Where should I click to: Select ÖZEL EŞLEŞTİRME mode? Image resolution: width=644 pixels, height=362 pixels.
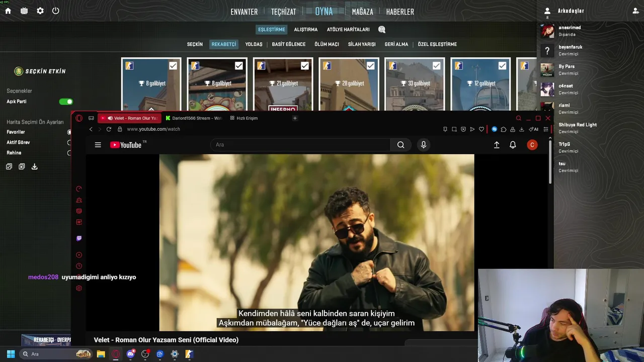pyautogui.click(x=437, y=44)
